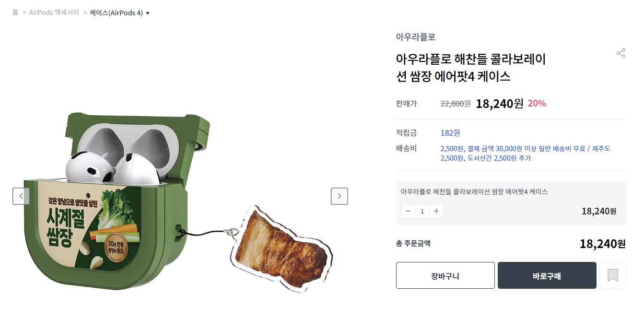Click the product title 아우라플로 해찬들 콜라보레이션

(x=470, y=68)
